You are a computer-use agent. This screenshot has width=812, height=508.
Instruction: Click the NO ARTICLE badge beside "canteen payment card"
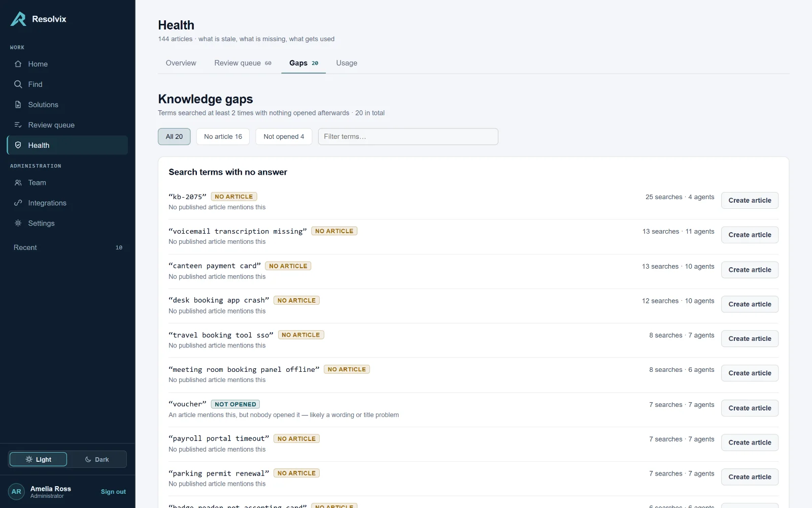click(288, 266)
